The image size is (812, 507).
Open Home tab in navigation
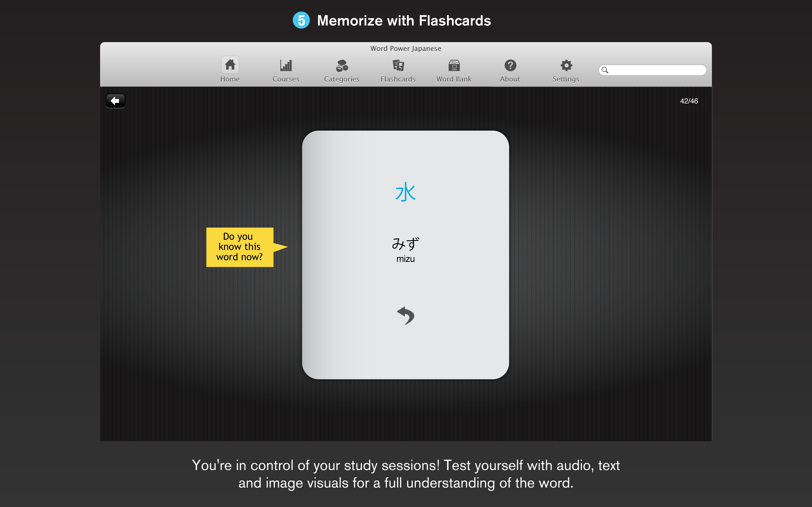[x=230, y=70]
